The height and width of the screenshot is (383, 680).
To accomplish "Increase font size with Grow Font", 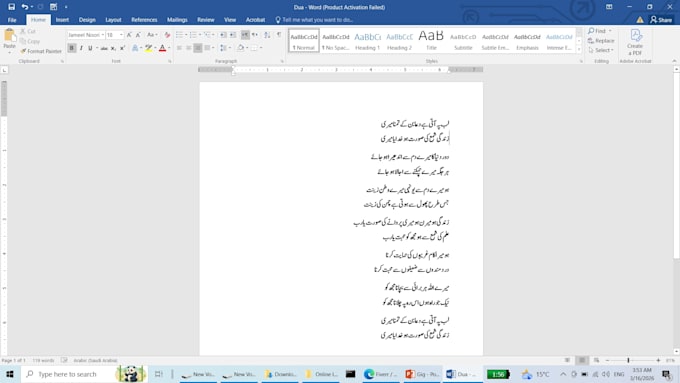I will (x=129, y=35).
